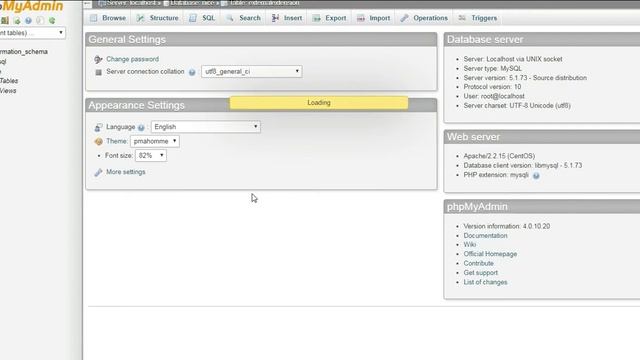Click the Theme palette icon

98,142
